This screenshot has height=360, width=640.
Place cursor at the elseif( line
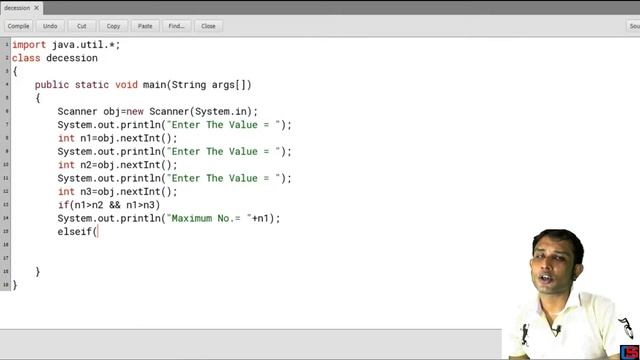pos(78,231)
